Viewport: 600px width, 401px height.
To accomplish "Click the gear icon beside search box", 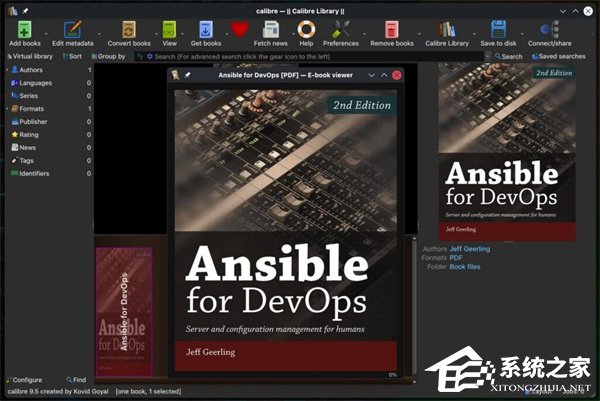I will pyautogui.click(x=150, y=57).
